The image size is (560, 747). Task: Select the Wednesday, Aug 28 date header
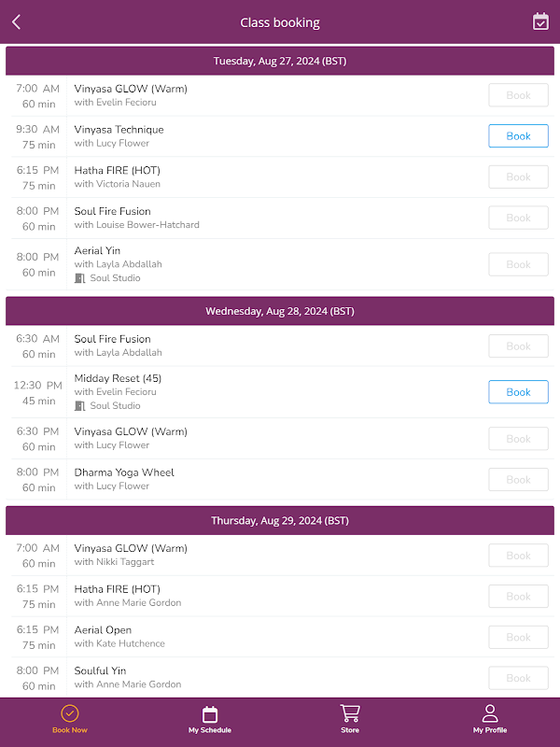pyautogui.click(x=280, y=311)
